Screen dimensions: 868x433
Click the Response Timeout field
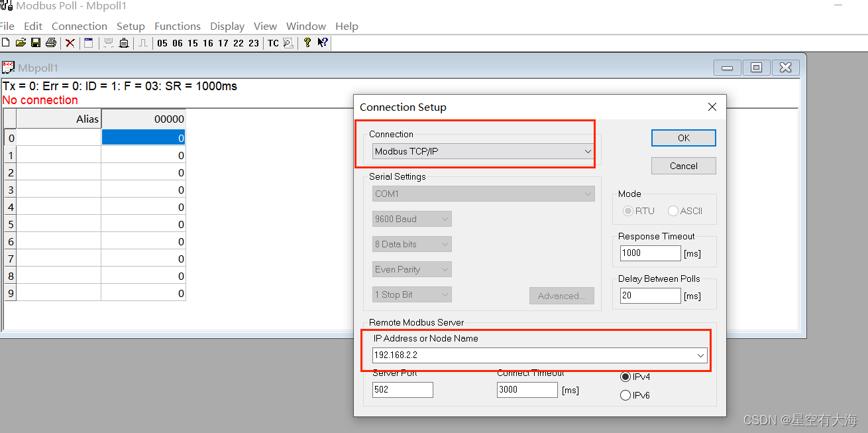650,253
